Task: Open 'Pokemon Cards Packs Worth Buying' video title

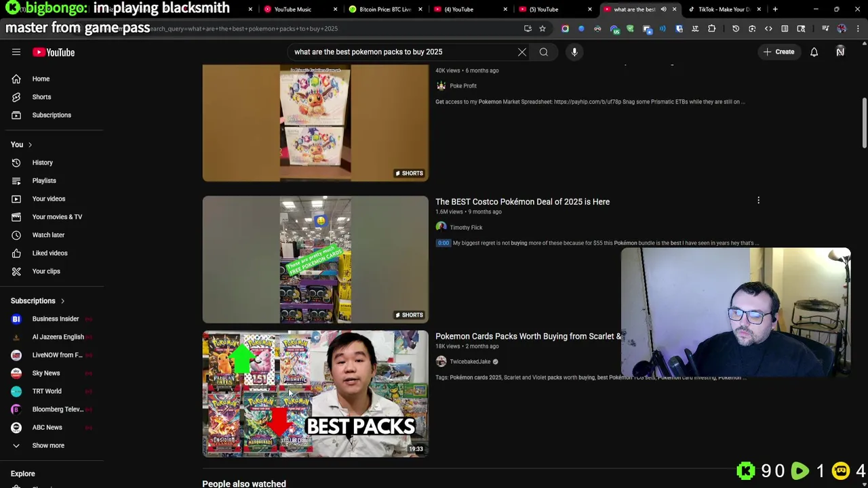Action: coord(528,336)
